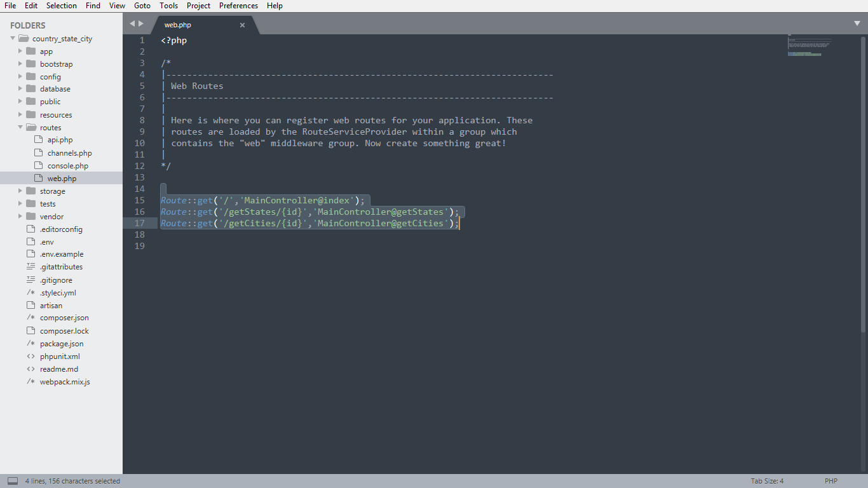Click the tab navigate forward arrow
Screen dimensions: 868x488
[x=141, y=24]
